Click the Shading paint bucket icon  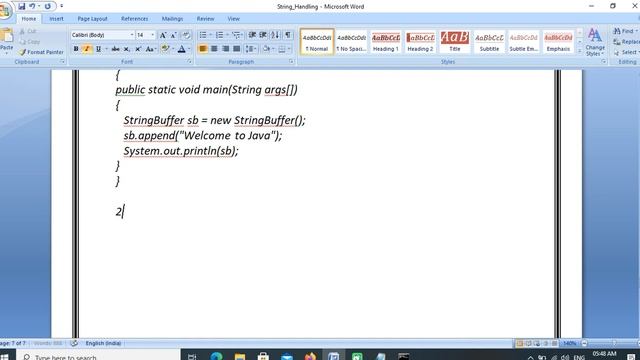pyautogui.click(x=266, y=49)
